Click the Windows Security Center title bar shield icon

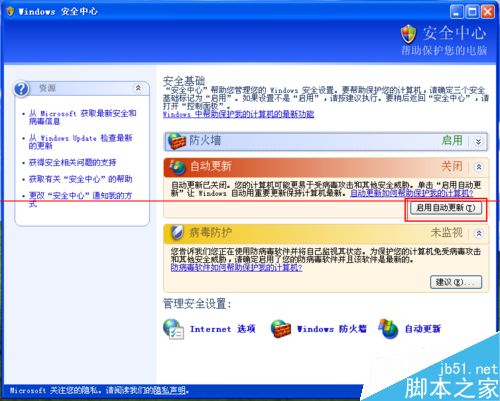pos(10,11)
